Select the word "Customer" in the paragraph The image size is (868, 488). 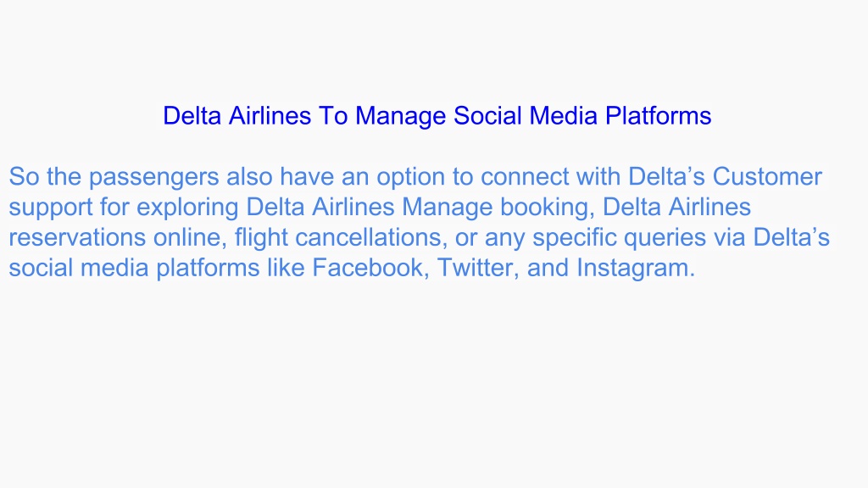[x=766, y=177]
